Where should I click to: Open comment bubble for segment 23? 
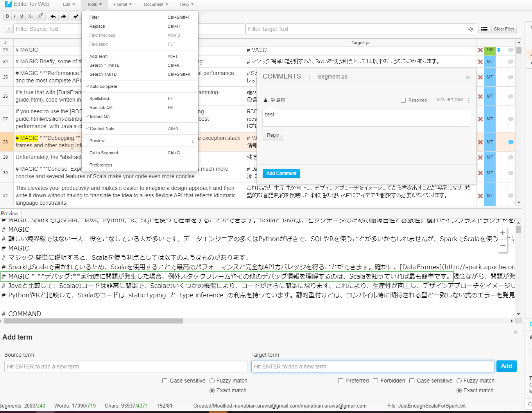pyautogui.click(x=511, y=50)
